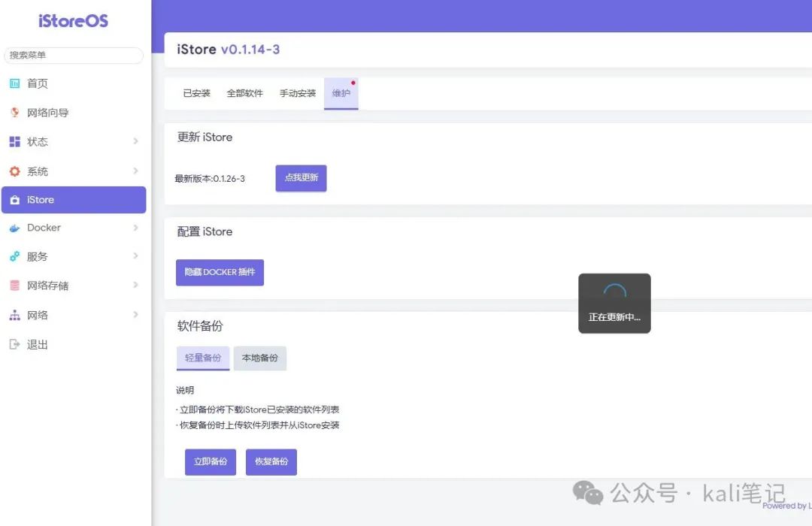Expand the 系统 menu chevron
The width and height of the screenshot is (812, 526).
point(135,171)
